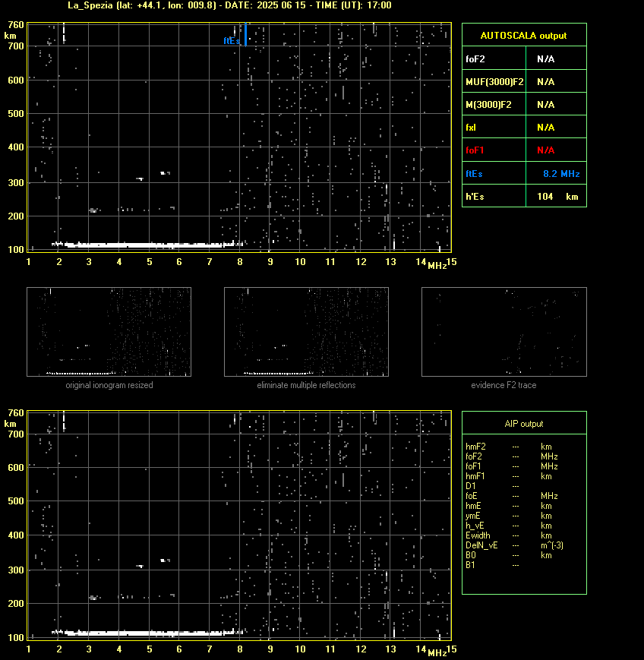The image size is (644, 660).
Task: Click the La_Spezia title header text
Action: point(229,5)
